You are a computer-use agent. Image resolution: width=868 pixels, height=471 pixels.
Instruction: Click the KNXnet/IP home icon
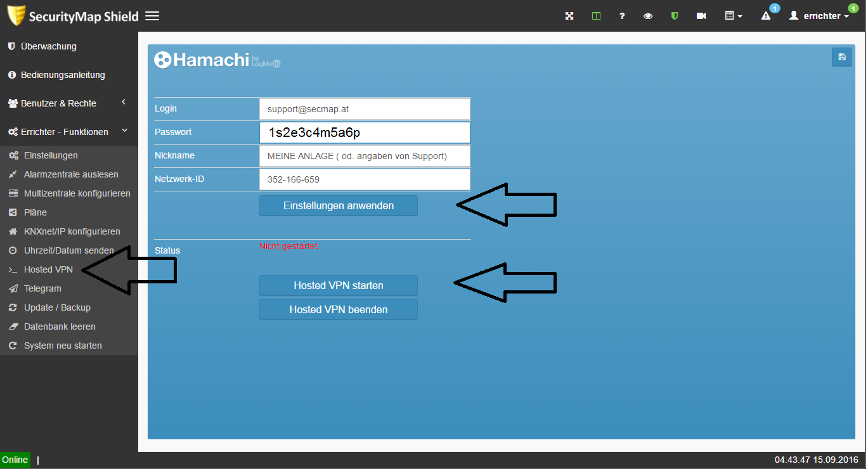click(13, 231)
